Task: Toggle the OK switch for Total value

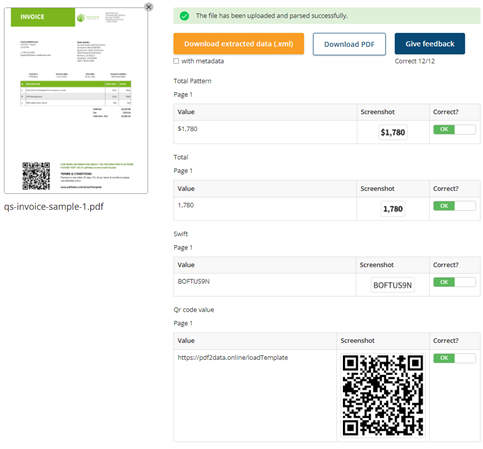Action: 454,206
